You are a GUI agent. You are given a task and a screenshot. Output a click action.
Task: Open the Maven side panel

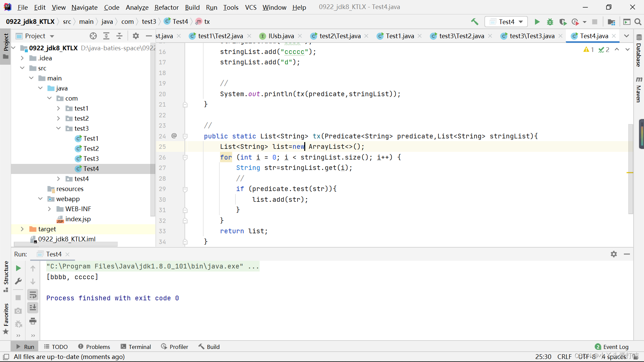[639, 89]
